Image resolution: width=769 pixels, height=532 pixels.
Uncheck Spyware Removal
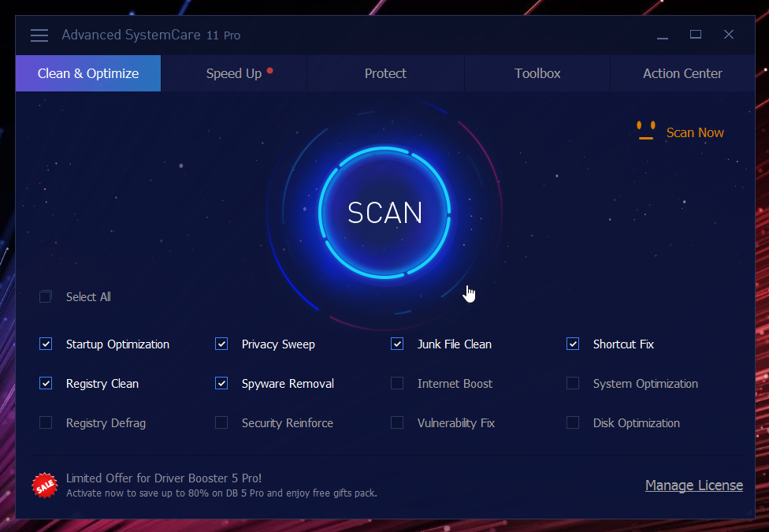221,383
